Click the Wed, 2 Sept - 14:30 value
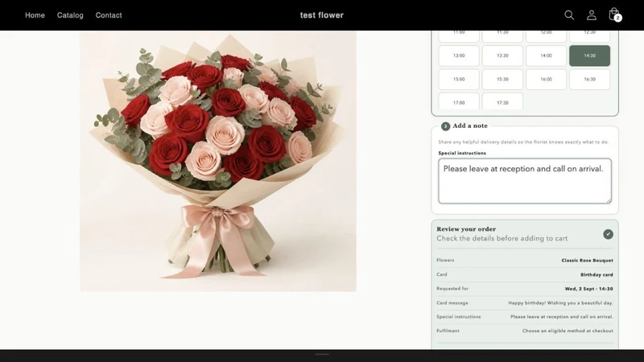The image size is (644, 362). tap(588, 289)
